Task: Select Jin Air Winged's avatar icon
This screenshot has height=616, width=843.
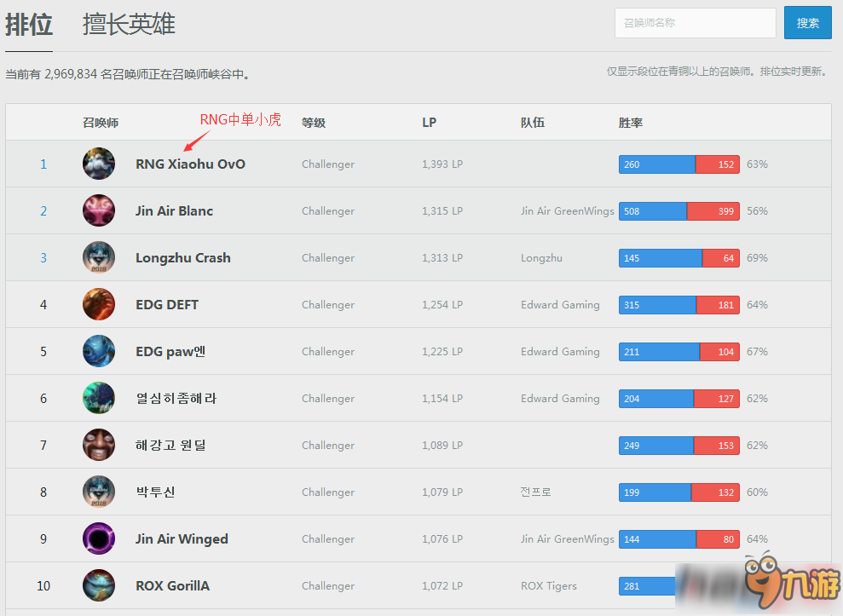Action: 99,538
